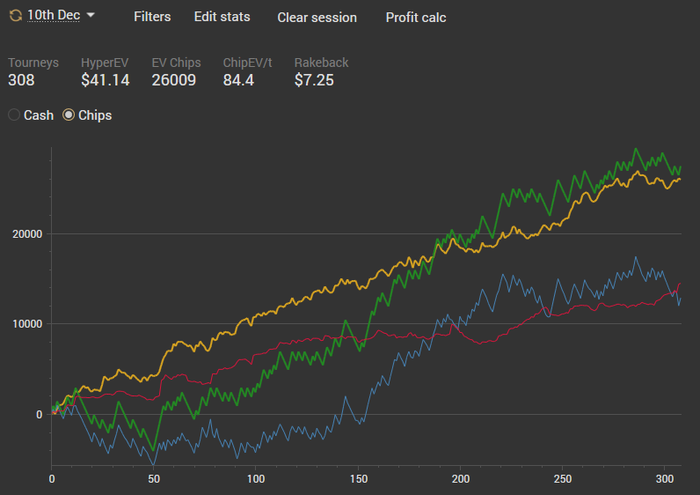Viewport: 700px width, 495px height.
Task: Click the refresh icon beside the date
Action: click(15, 16)
